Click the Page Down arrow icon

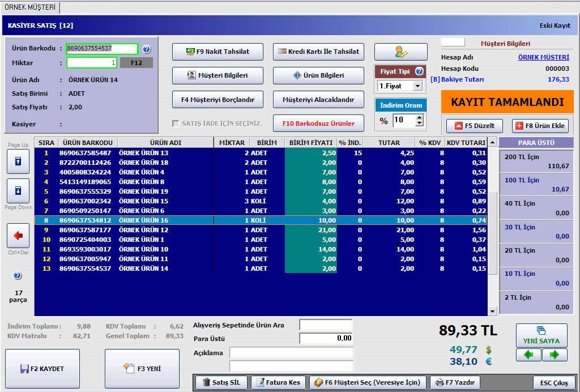pyautogui.click(x=18, y=191)
